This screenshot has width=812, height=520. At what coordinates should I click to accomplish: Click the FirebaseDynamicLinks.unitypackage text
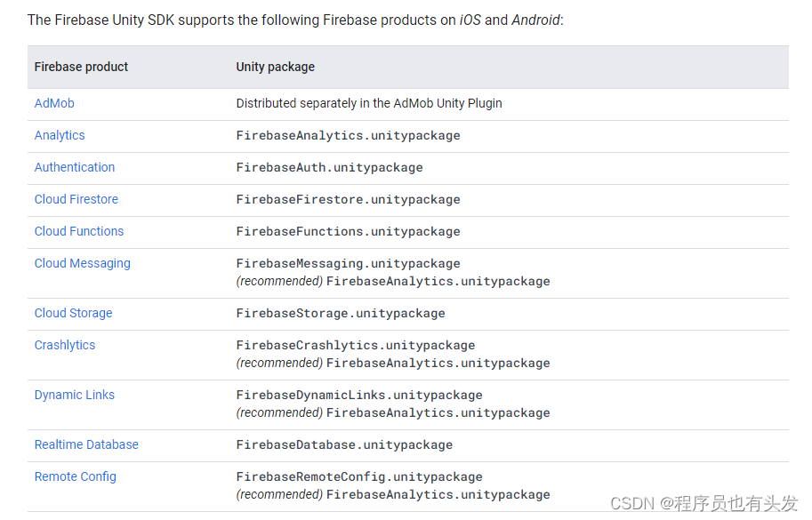pyautogui.click(x=359, y=396)
